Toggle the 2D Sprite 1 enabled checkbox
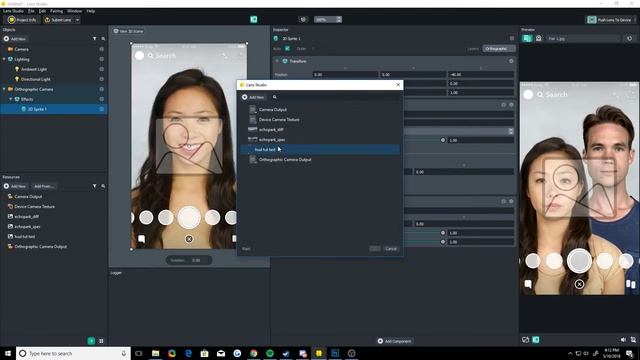 coord(287,49)
